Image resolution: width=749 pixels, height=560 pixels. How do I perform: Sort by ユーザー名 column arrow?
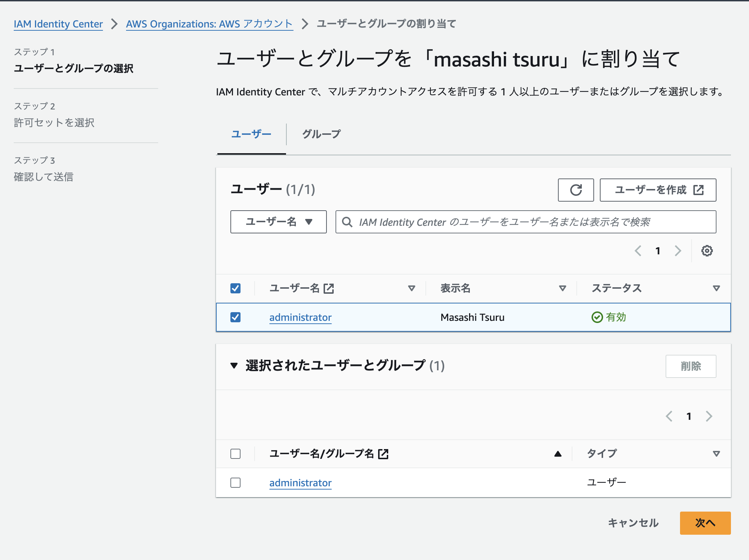[411, 288]
